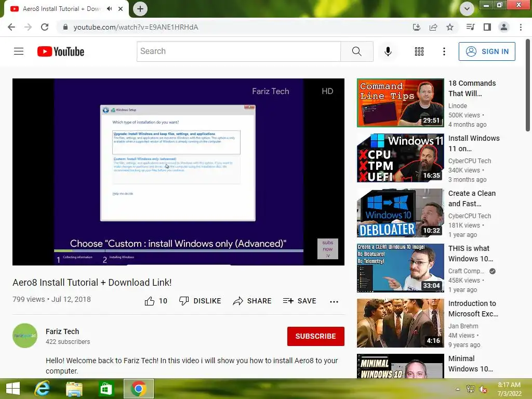
Task: Focus the YouTube Search field
Action: [x=238, y=51]
